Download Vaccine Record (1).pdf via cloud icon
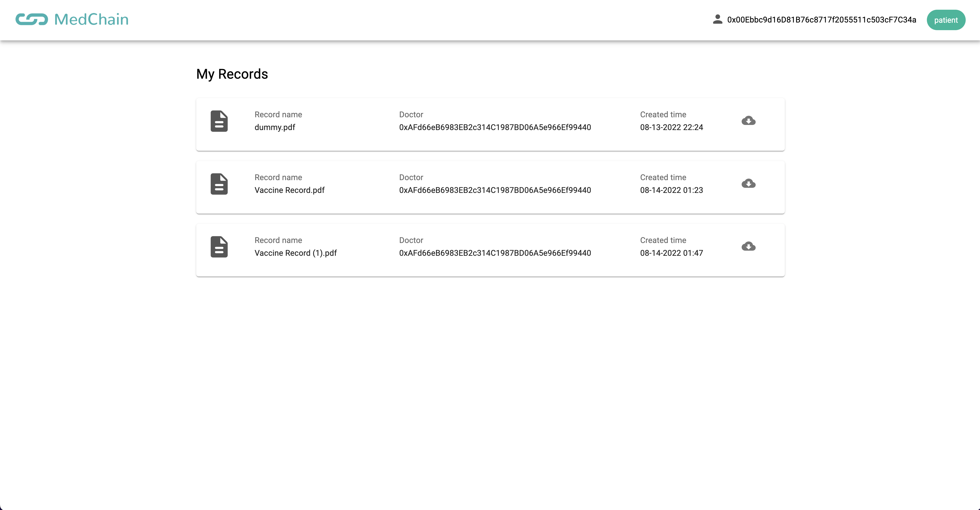 [x=748, y=247]
